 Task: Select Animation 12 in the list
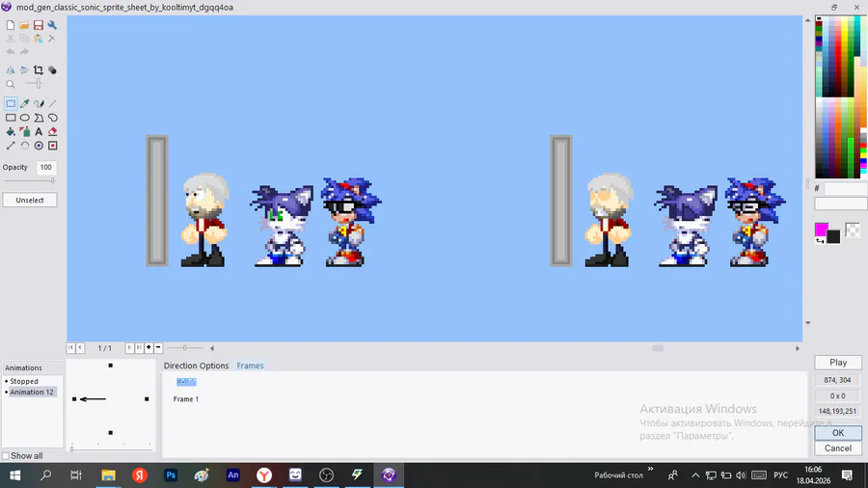pos(32,392)
